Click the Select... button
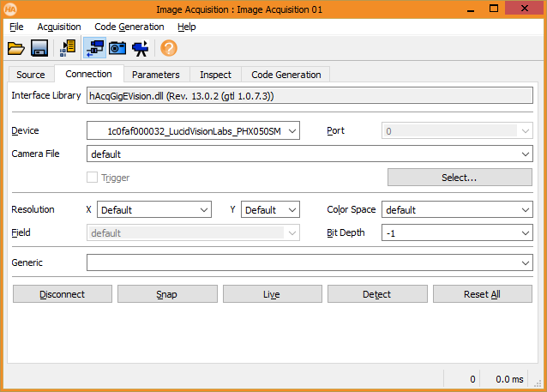 pos(460,178)
